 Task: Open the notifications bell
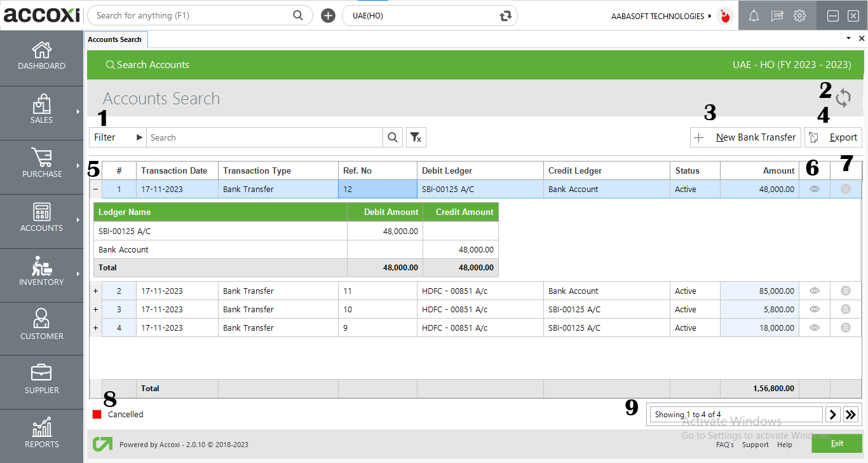pyautogui.click(x=754, y=15)
